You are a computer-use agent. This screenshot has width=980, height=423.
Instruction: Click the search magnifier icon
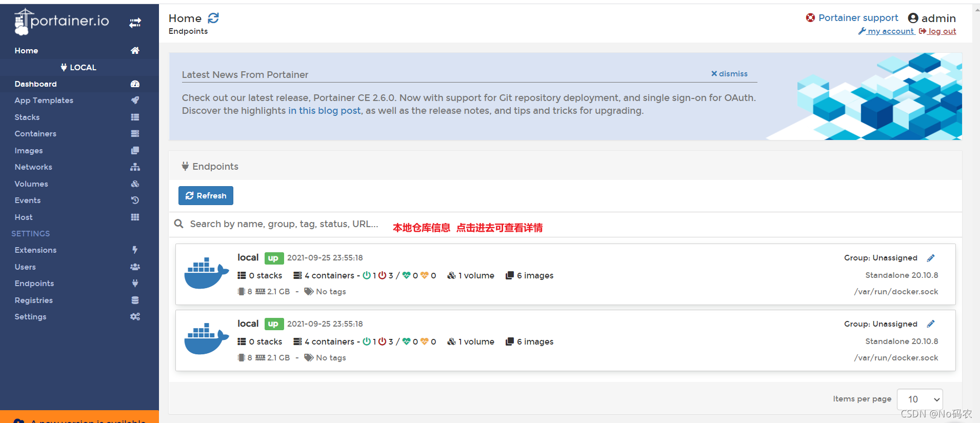[x=178, y=224]
